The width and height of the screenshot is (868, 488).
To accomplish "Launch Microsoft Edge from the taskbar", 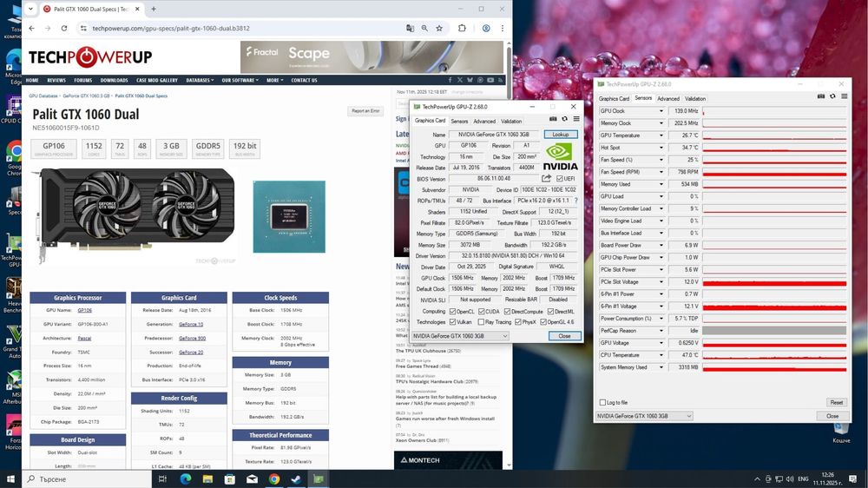I will click(x=186, y=479).
